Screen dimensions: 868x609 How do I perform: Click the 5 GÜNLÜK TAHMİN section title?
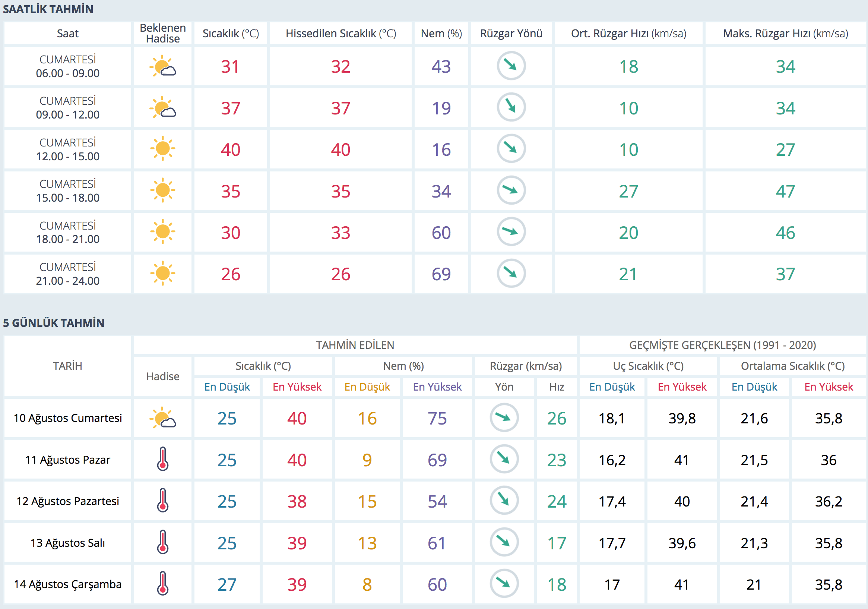pos(54,323)
